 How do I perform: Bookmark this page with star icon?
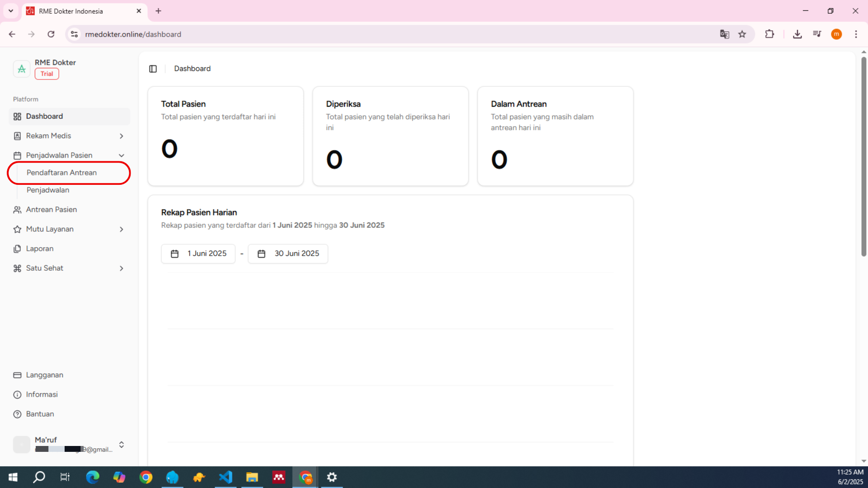coord(742,34)
